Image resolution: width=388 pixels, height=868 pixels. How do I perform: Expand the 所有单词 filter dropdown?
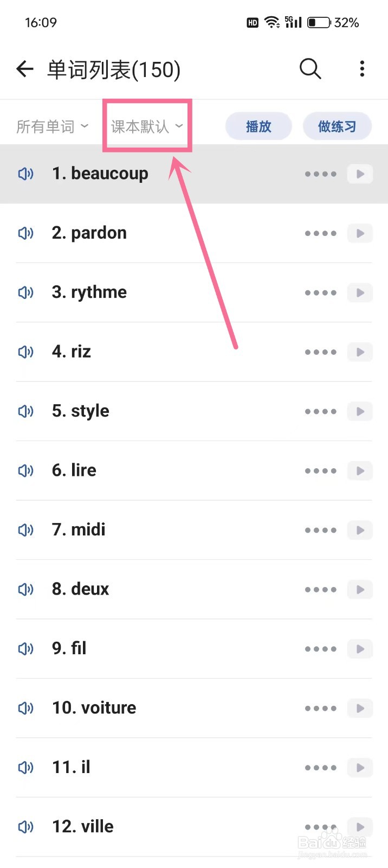(52, 126)
